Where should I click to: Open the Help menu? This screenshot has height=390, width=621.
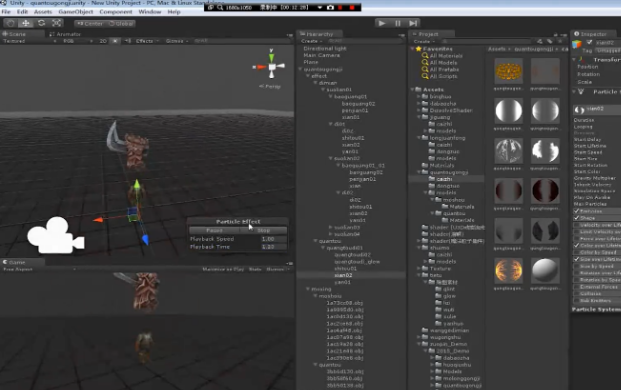tap(174, 12)
